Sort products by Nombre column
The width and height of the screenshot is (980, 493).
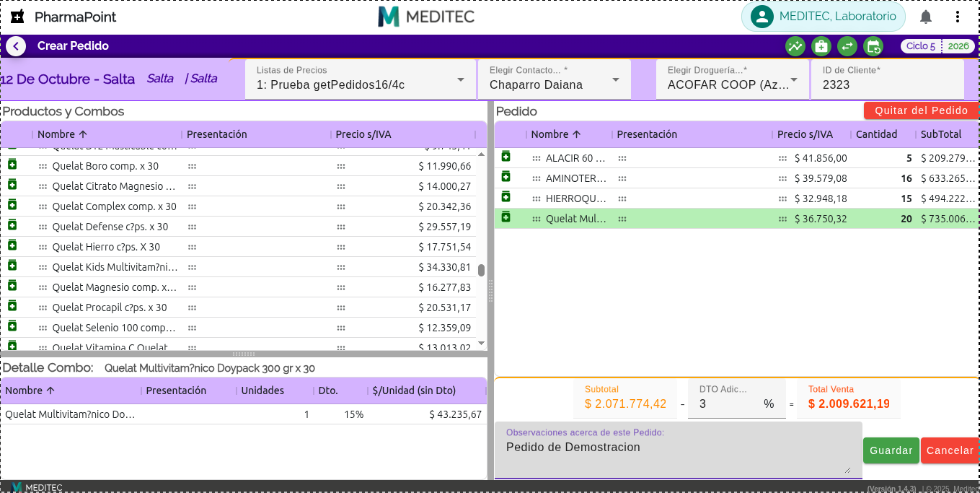click(63, 134)
